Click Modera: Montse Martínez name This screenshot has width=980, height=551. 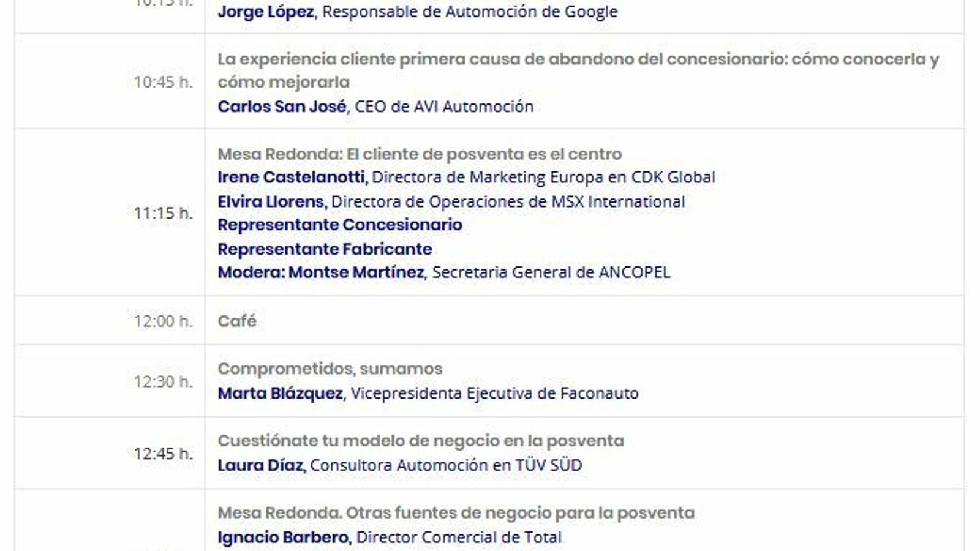coord(321,272)
